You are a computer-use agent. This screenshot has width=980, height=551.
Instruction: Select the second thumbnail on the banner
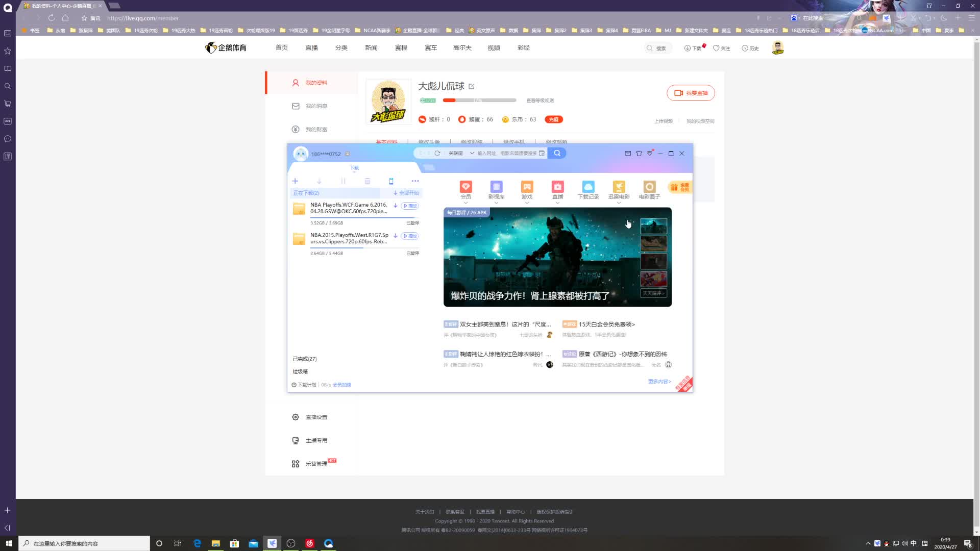pos(653,243)
